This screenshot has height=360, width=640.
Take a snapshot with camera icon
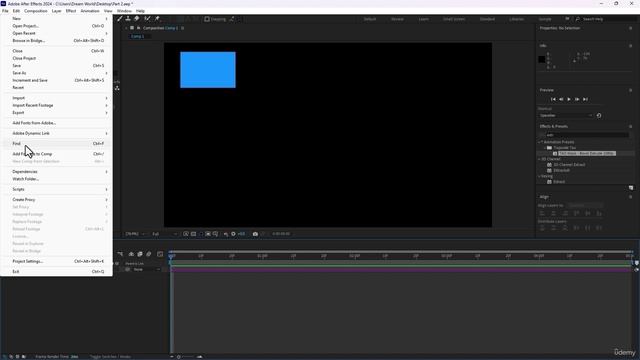255,234
